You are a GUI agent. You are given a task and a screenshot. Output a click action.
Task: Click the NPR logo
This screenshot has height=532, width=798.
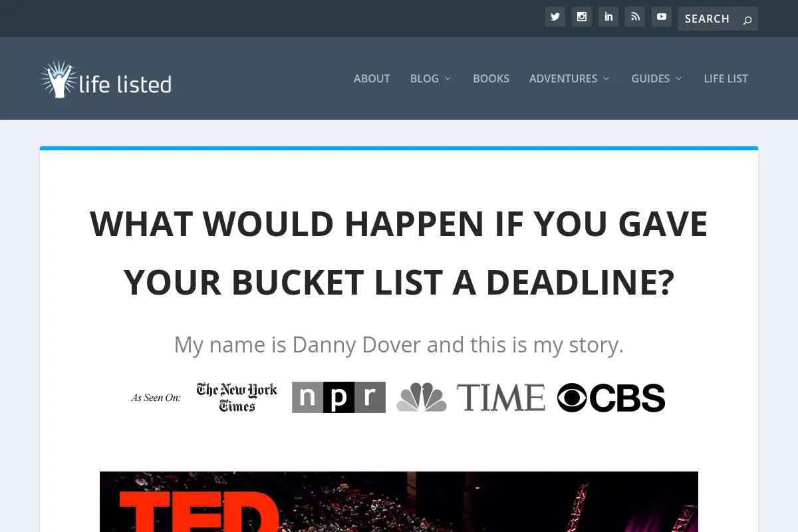pyautogui.click(x=338, y=397)
